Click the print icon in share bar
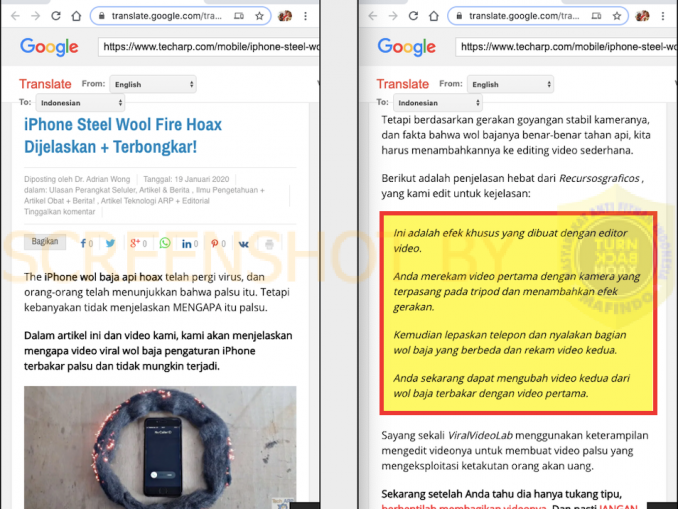Viewport: 678px width, 509px height. 269,244
